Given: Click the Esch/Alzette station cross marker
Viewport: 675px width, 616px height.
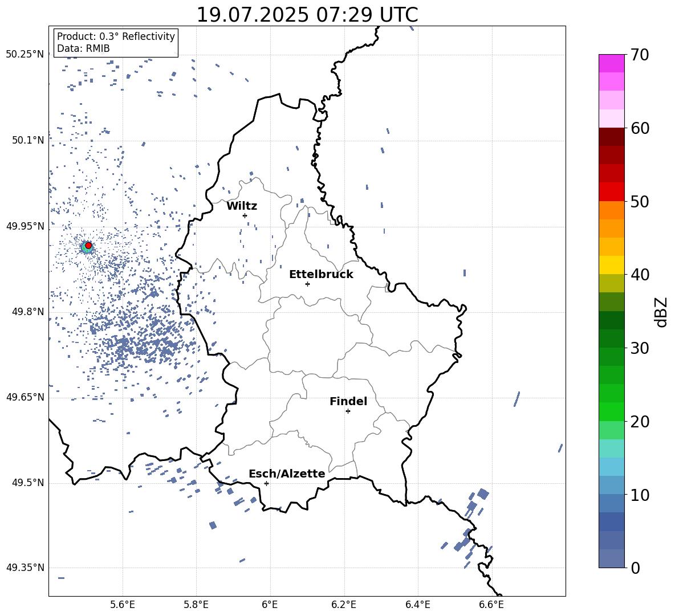Looking at the screenshot, I should pos(266,483).
